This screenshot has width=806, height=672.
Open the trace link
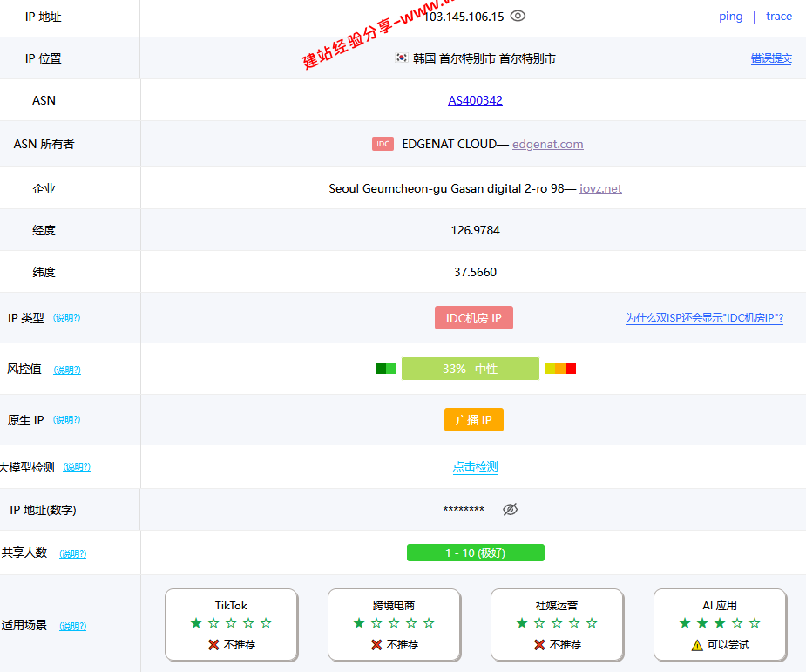[x=779, y=17]
